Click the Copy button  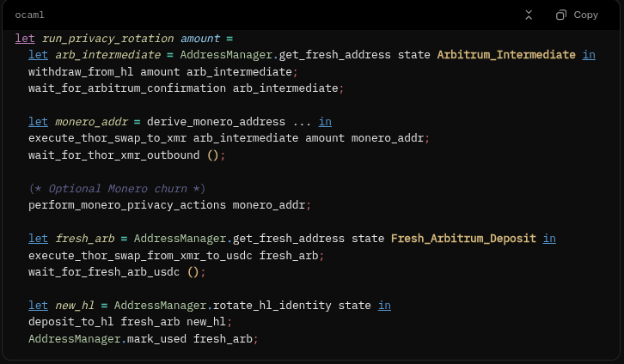(577, 15)
